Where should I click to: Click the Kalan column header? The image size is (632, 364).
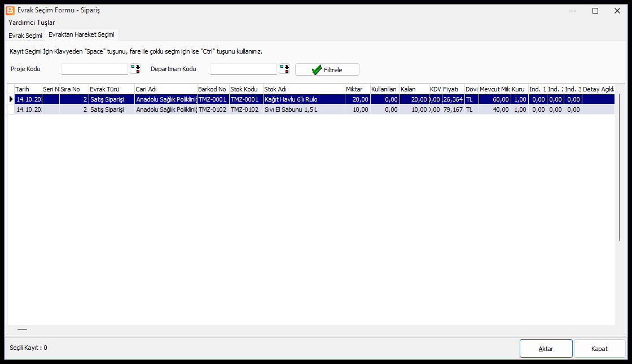[414, 89]
